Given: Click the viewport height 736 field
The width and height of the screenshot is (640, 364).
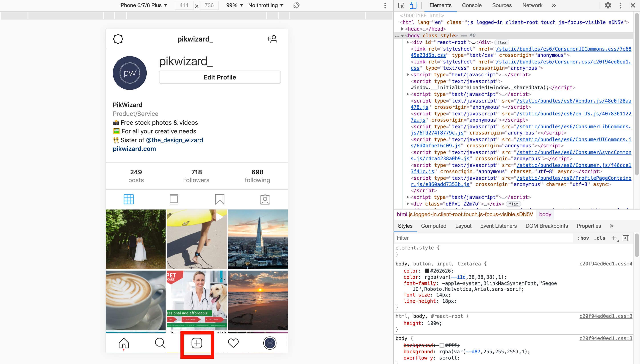Looking at the screenshot, I should click(209, 5).
